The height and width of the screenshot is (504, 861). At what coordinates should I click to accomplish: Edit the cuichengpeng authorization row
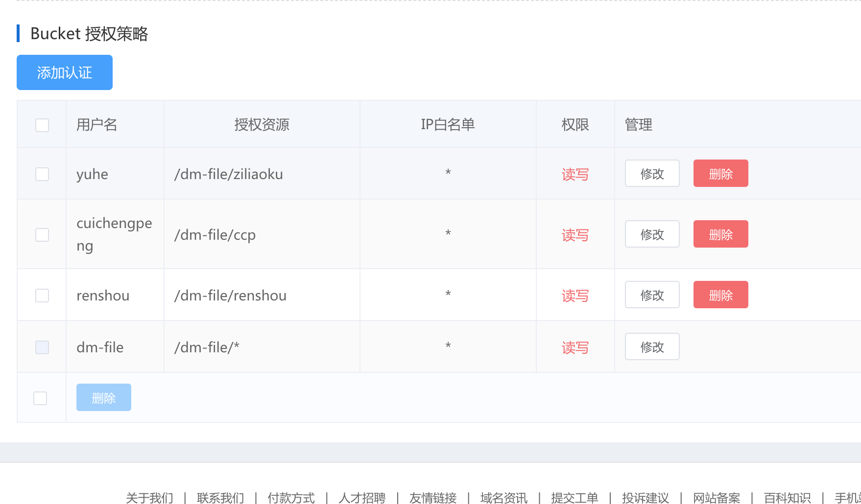[x=652, y=234]
